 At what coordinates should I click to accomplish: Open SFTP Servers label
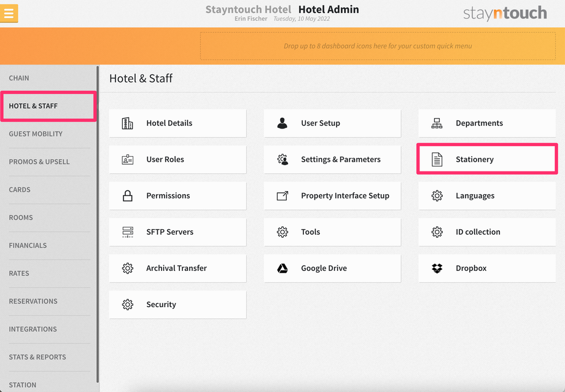169,232
